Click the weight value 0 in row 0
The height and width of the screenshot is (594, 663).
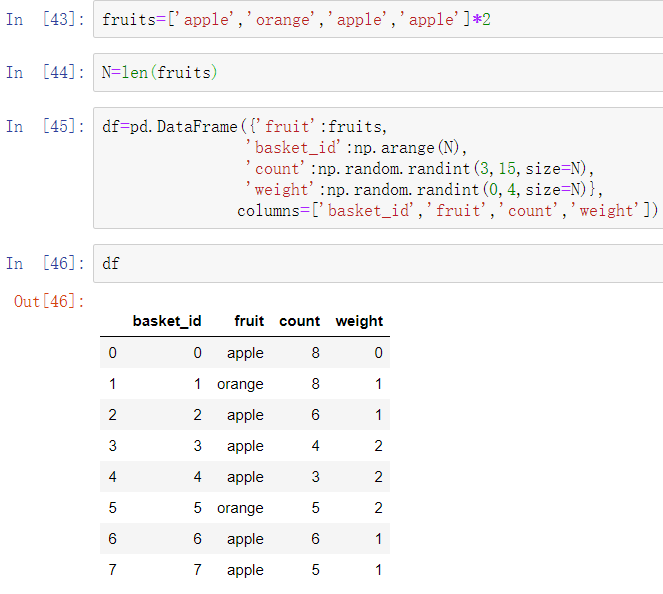click(378, 353)
